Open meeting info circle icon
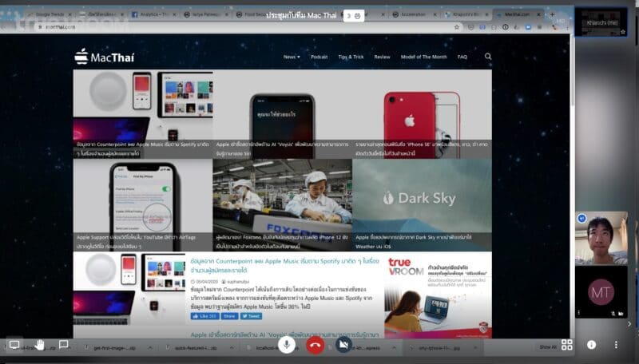The height and width of the screenshot is (364, 639). tap(591, 345)
